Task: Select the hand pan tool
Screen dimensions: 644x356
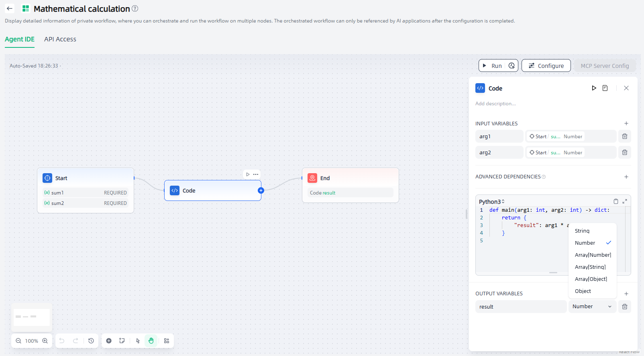Action: (x=151, y=341)
